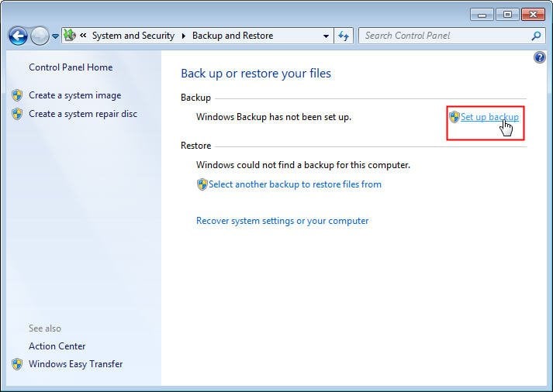Click the search magnifier icon
The width and height of the screenshot is (553, 392).
536,36
